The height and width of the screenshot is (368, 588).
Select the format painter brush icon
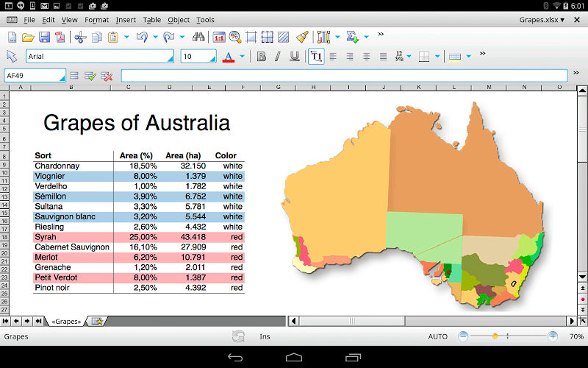302,37
